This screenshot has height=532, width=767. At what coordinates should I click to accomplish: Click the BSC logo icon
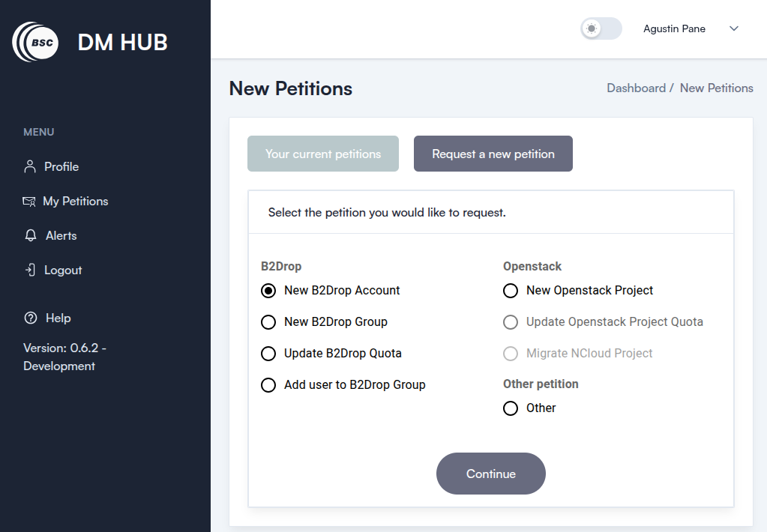pyautogui.click(x=35, y=42)
